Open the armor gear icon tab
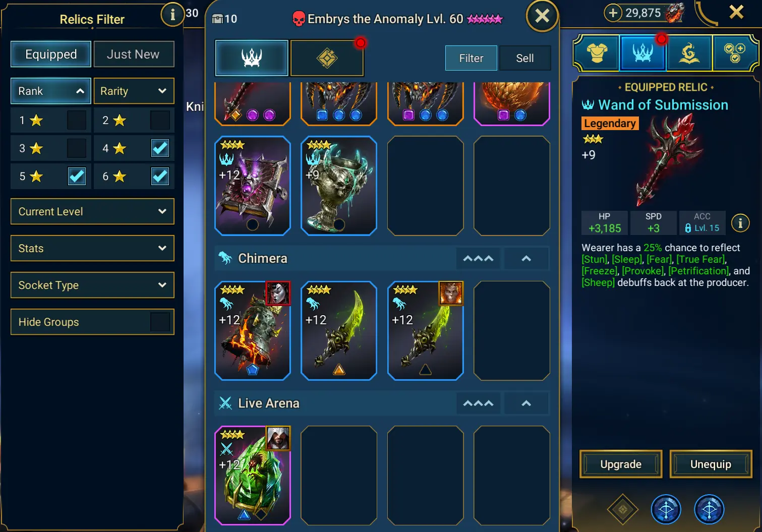 point(597,52)
